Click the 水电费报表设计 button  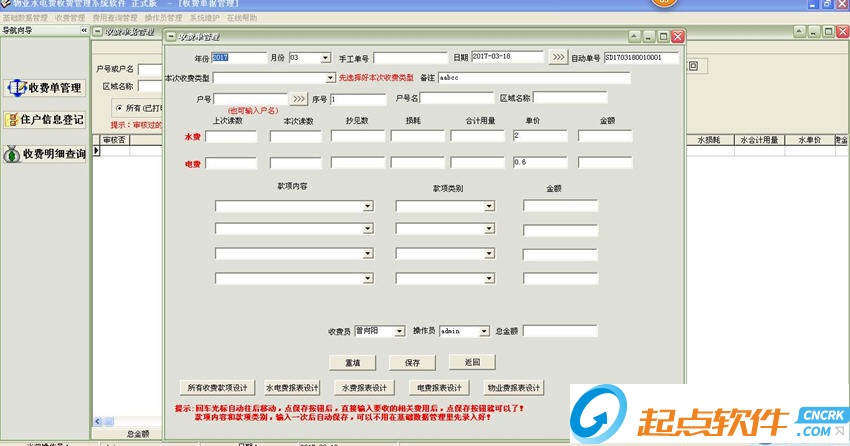pyautogui.click(x=292, y=387)
